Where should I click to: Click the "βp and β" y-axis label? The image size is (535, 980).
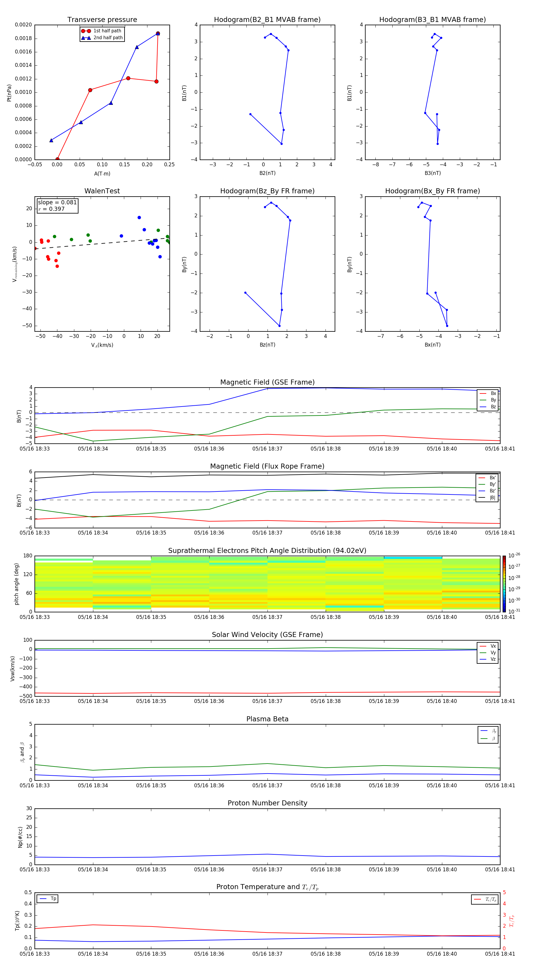click(22, 753)
